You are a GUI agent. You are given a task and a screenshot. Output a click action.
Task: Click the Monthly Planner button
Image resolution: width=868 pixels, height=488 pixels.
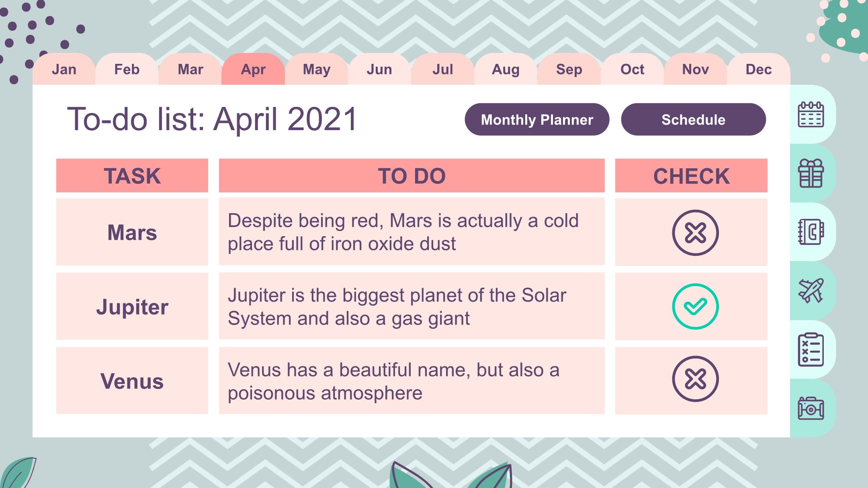[x=537, y=119]
